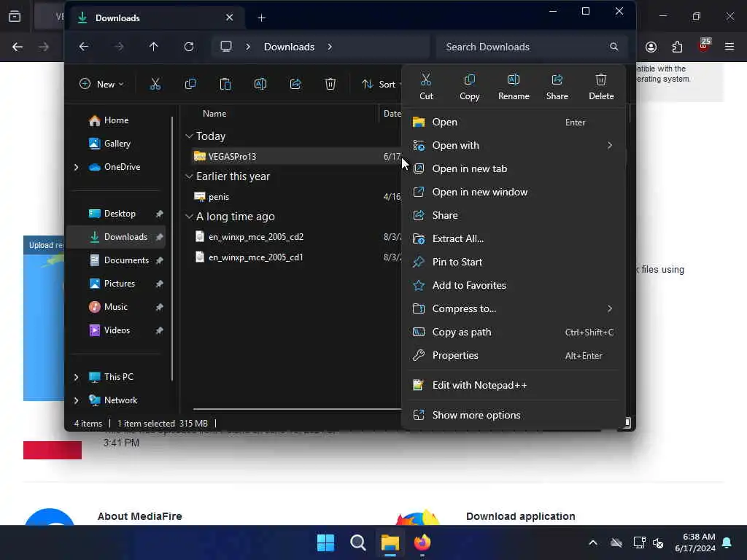The width and height of the screenshot is (747, 560).
Task: Click the search magnifier in Search Downloads
Action: [x=614, y=47]
